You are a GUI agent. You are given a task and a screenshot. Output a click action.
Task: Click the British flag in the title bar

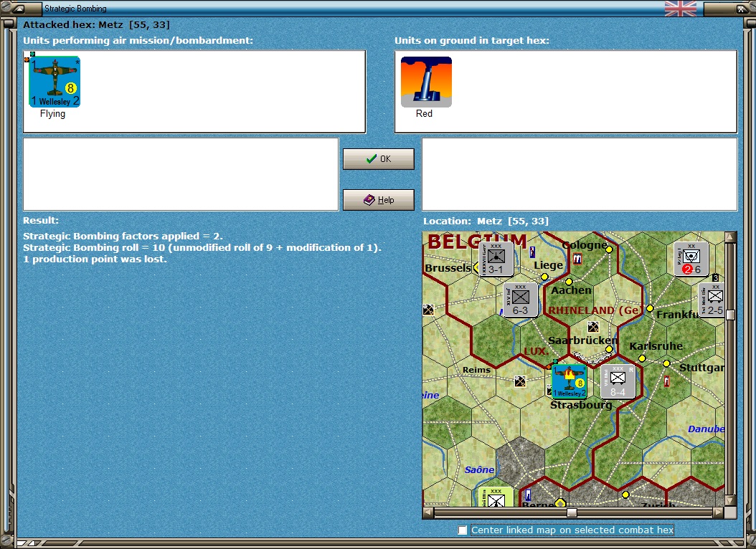pos(680,8)
